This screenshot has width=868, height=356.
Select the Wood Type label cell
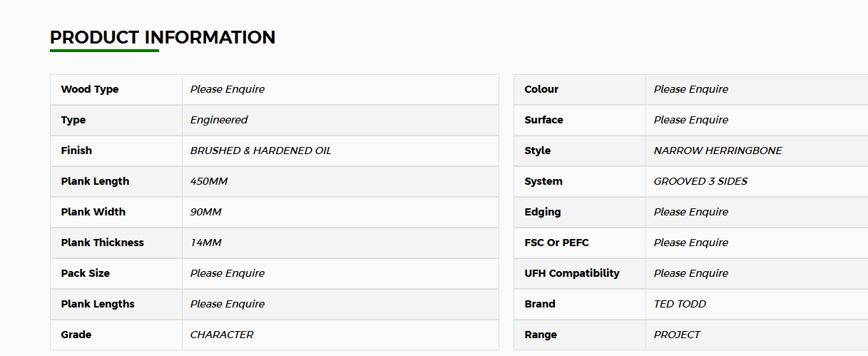[116, 89]
